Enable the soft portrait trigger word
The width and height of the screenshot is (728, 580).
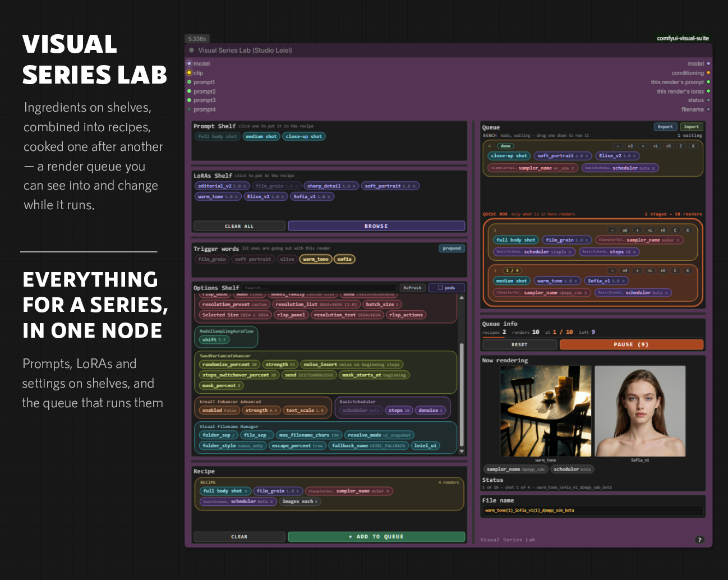[x=253, y=259]
